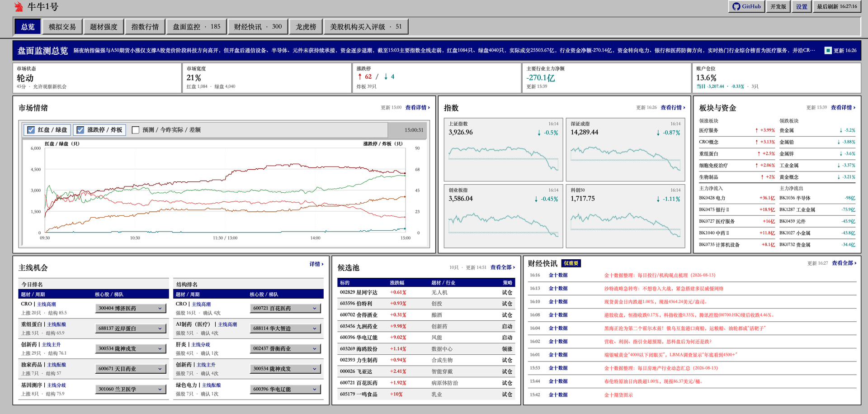Uncheck the 红盘 / 绿盘 checkbox
Viewport: 868px width, 414px height.
click(x=31, y=130)
